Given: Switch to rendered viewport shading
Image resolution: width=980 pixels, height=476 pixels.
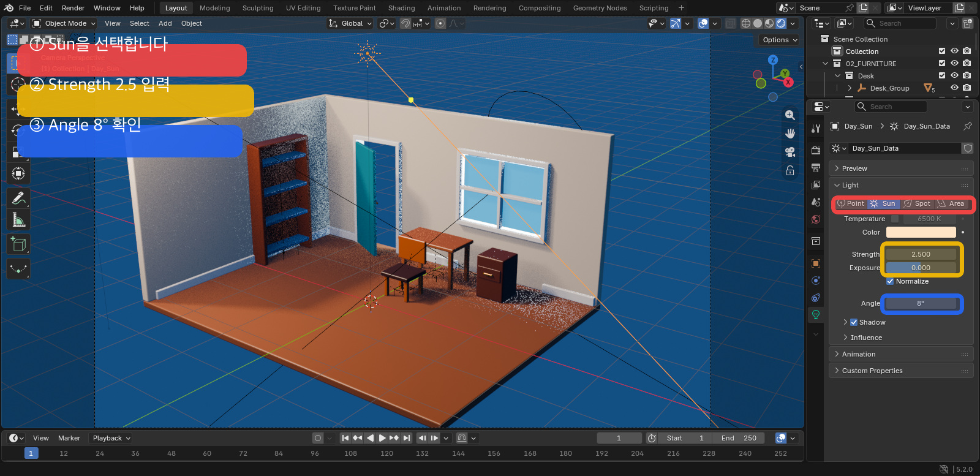Looking at the screenshot, I should pos(781,23).
